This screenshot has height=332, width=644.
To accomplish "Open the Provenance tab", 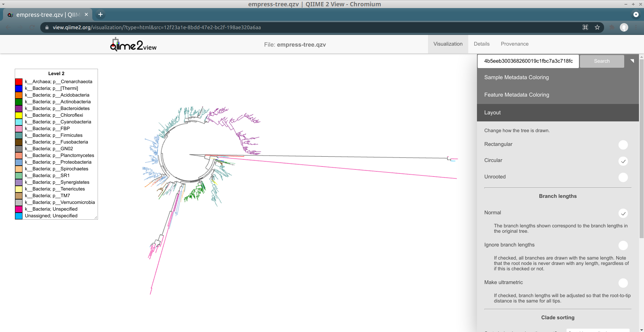I will [515, 44].
